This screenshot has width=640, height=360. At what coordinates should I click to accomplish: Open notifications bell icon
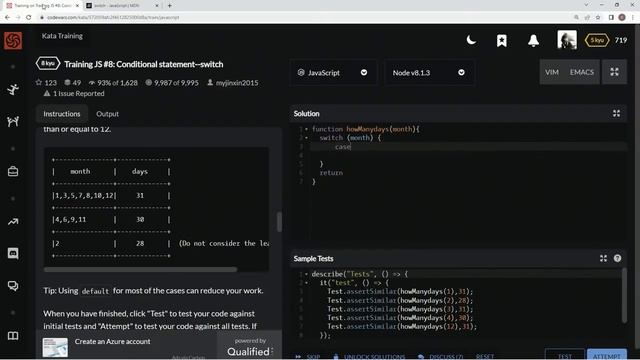pos(533,40)
